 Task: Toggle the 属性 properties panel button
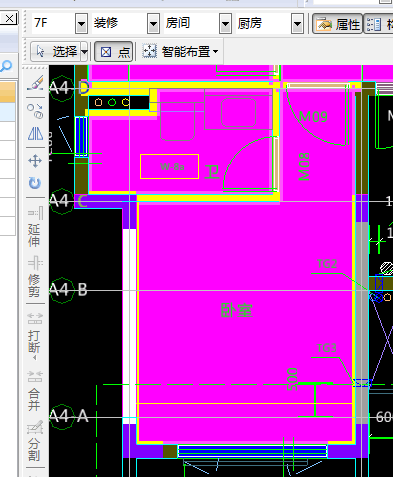coord(337,24)
